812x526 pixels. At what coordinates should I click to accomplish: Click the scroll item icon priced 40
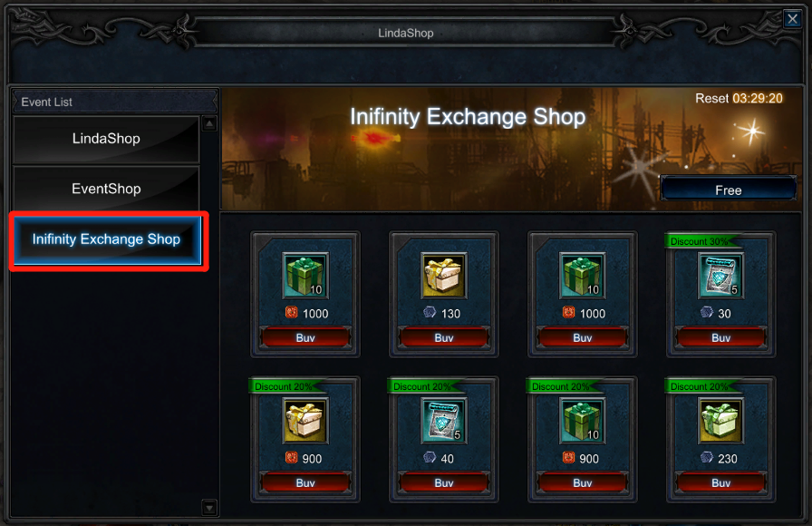pos(444,420)
